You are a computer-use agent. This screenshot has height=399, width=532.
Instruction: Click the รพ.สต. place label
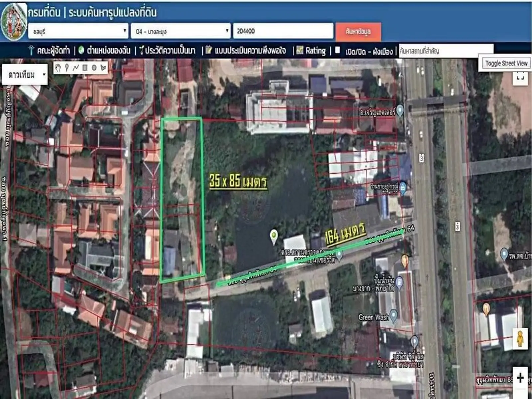pos(520,256)
